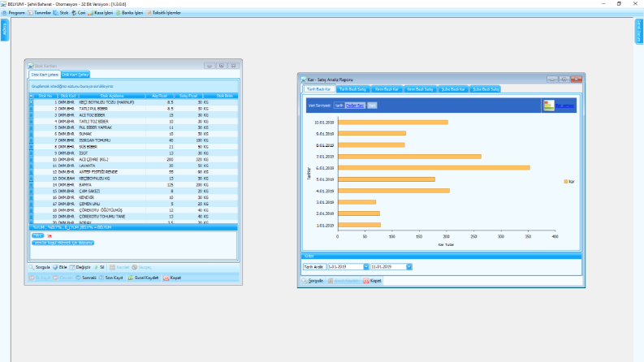Click Kapat in the Kar-Satış Analiz window
This screenshot has width=644, height=362.
373,281
